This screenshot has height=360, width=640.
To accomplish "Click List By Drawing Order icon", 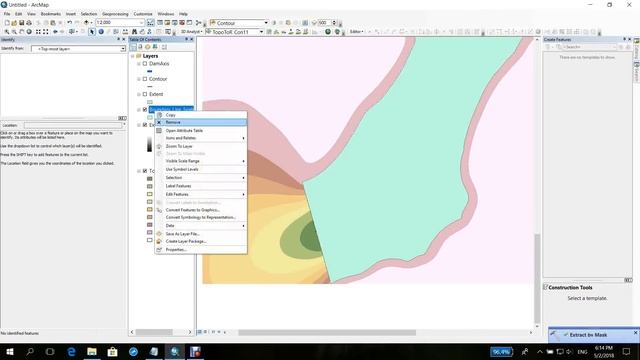I will [133, 47].
